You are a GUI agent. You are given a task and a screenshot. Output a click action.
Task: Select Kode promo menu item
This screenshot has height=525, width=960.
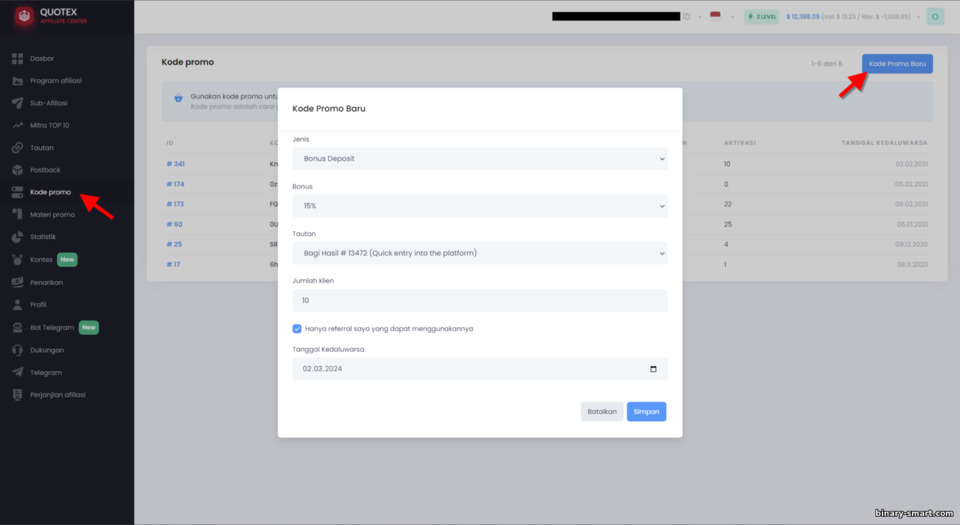[50, 192]
